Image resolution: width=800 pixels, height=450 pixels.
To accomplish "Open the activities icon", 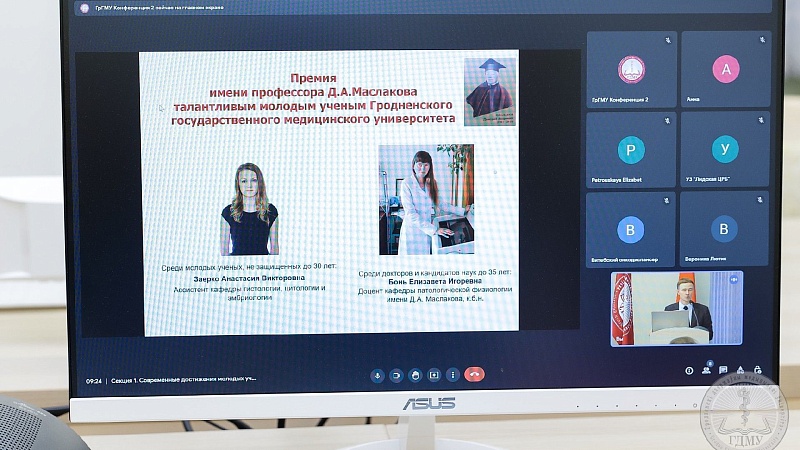I will [x=740, y=369].
